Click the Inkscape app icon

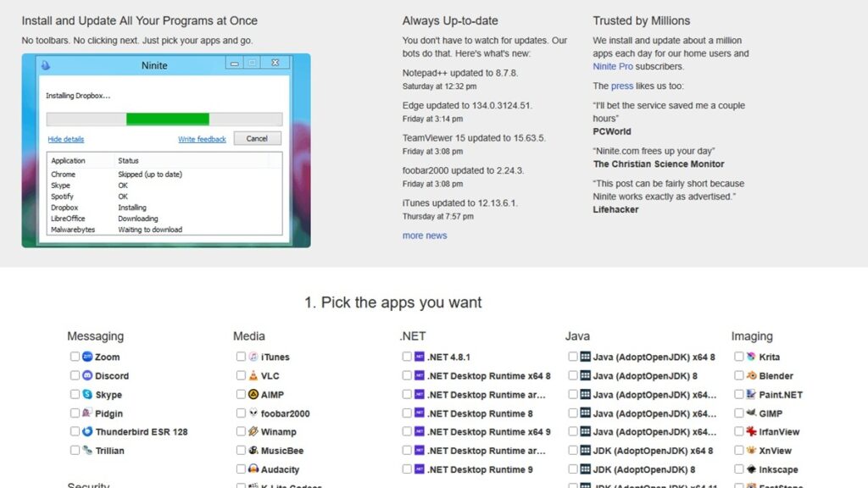click(751, 469)
